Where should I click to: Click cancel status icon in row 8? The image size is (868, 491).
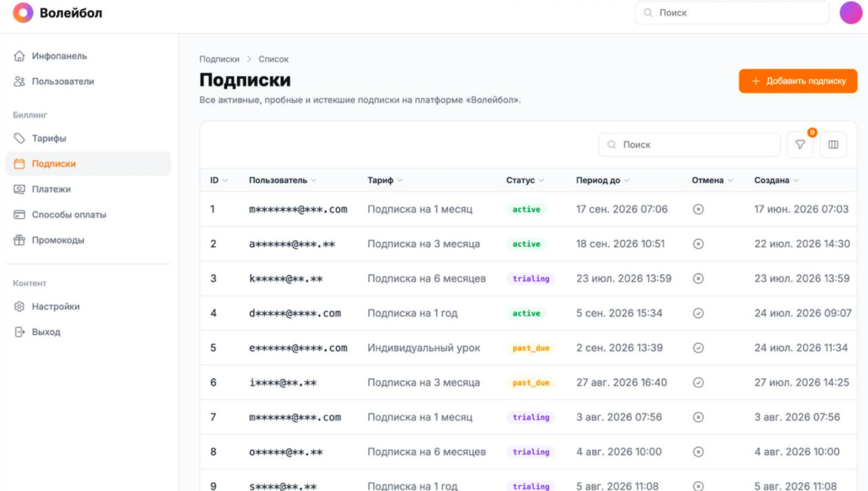(x=698, y=452)
